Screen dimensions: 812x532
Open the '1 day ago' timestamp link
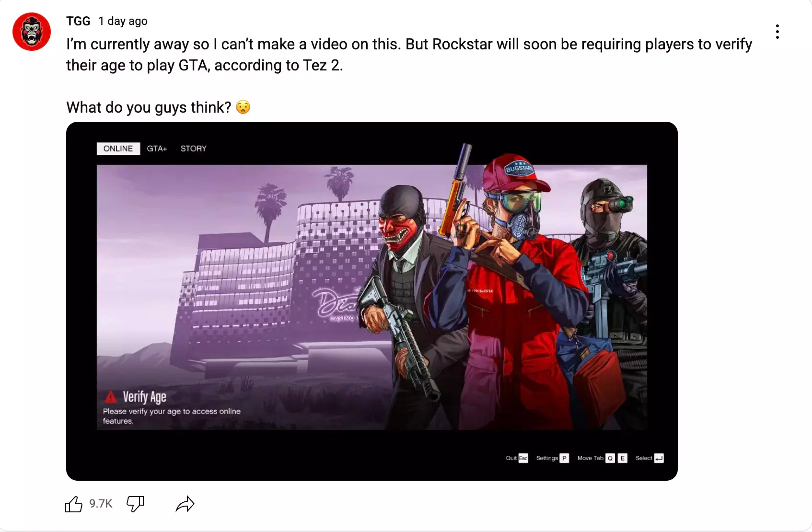123,21
